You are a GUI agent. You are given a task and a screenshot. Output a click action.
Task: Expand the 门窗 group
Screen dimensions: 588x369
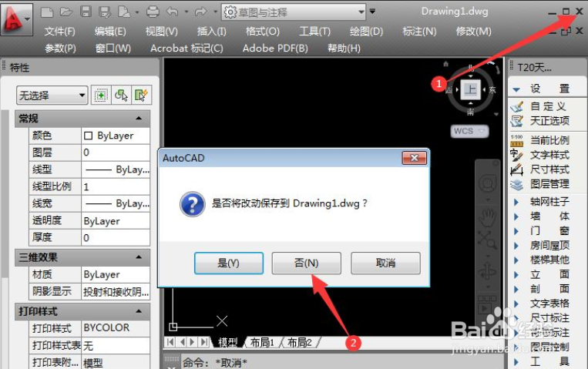516,231
